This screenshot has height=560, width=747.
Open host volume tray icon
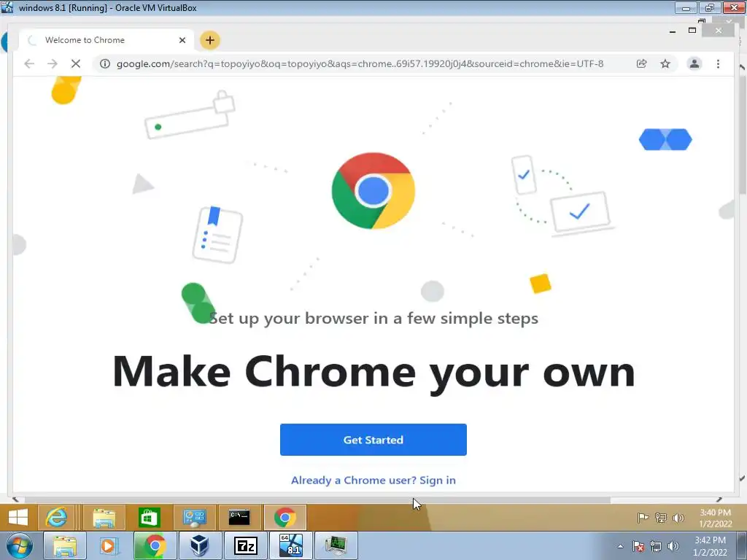coord(673,546)
